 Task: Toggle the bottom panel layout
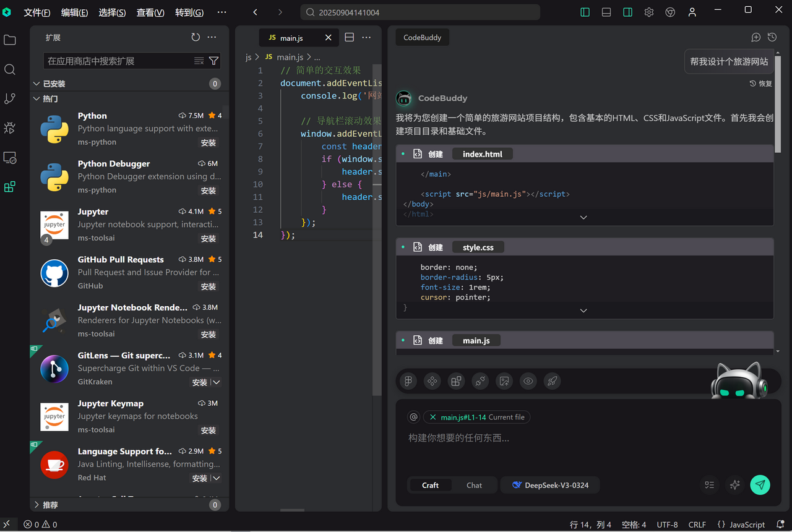point(606,12)
